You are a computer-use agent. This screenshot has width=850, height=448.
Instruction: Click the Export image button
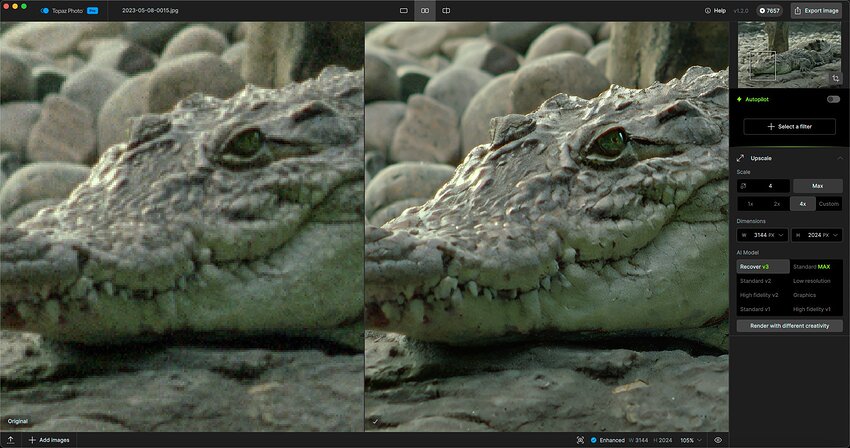click(x=816, y=11)
